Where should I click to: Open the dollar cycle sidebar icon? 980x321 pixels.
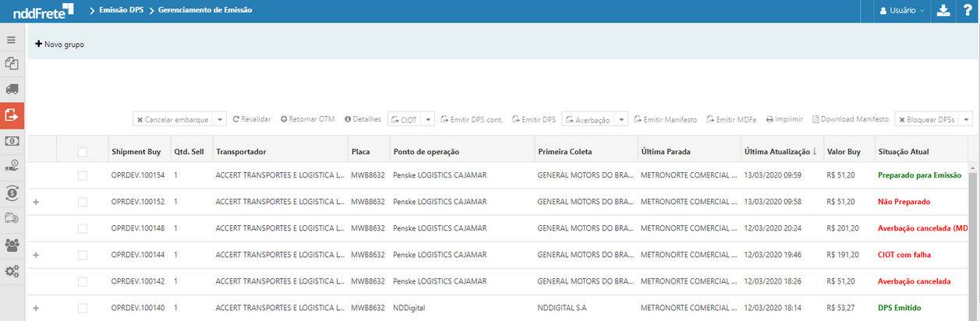click(12, 192)
